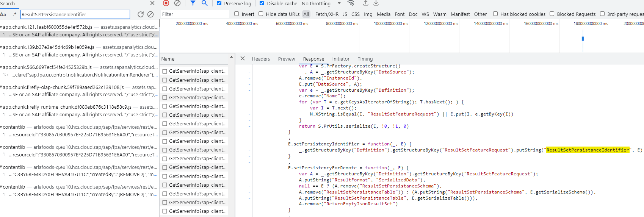Check Blocked Requests
The image size is (644, 217).
pyautogui.click(x=552, y=14)
